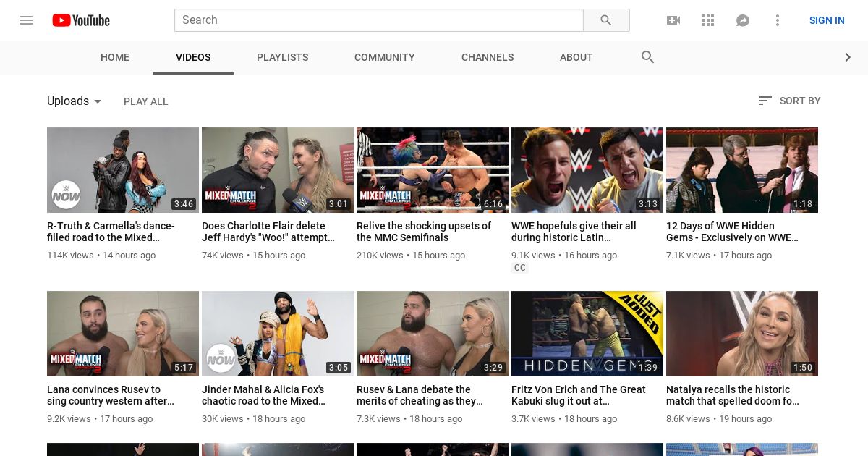Open Jinder Mahal & Alicia Fox thumbnail
The width and height of the screenshot is (868, 456).
coord(278,334)
